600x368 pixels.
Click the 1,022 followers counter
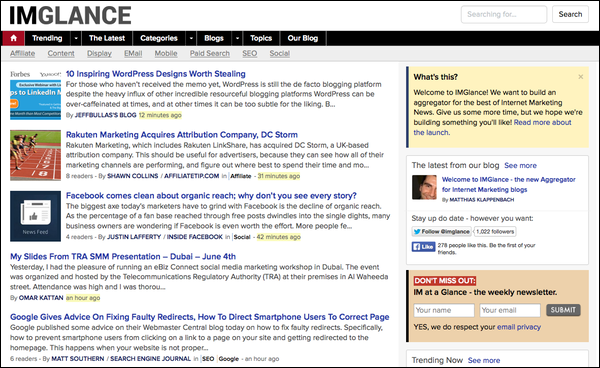495,231
